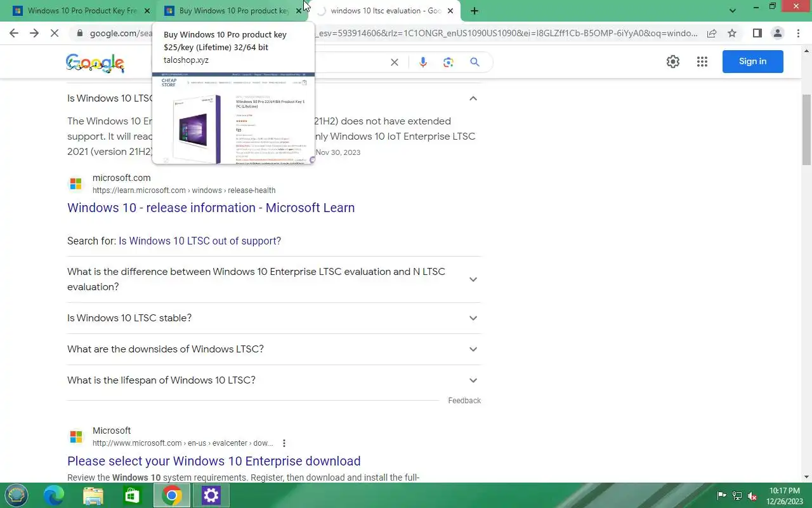
Task: View site information lock icon
Action: [x=79, y=34]
